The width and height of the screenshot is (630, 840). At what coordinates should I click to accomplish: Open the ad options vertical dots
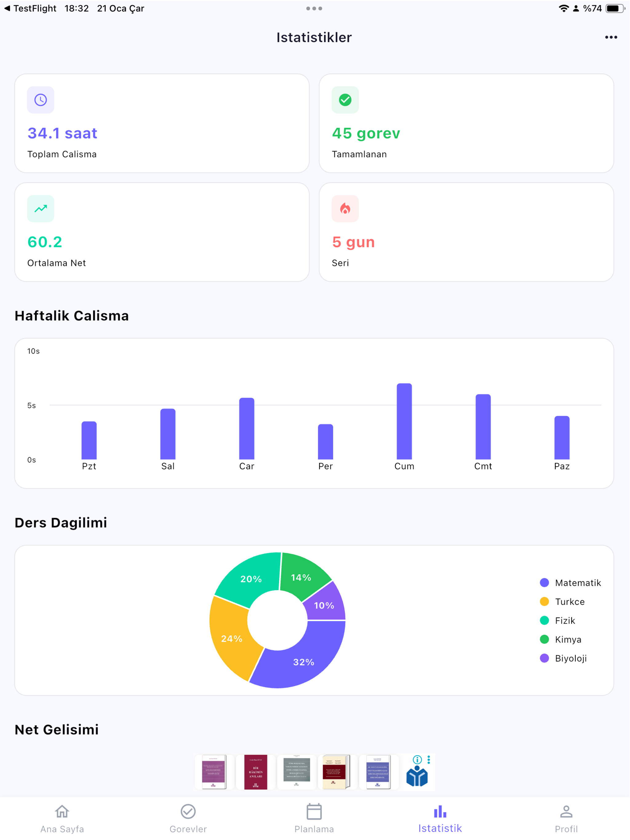(429, 759)
